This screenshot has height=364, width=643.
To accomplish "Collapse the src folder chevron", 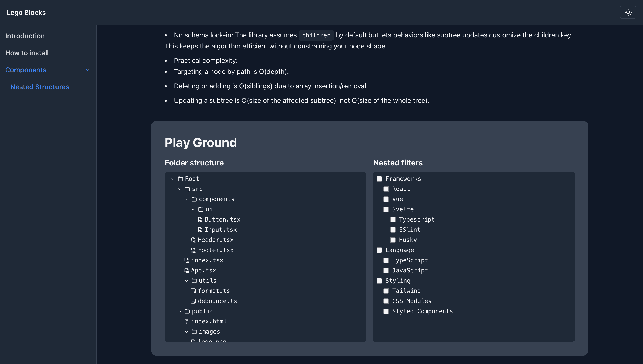I will pyautogui.click(x=180, y=189).
